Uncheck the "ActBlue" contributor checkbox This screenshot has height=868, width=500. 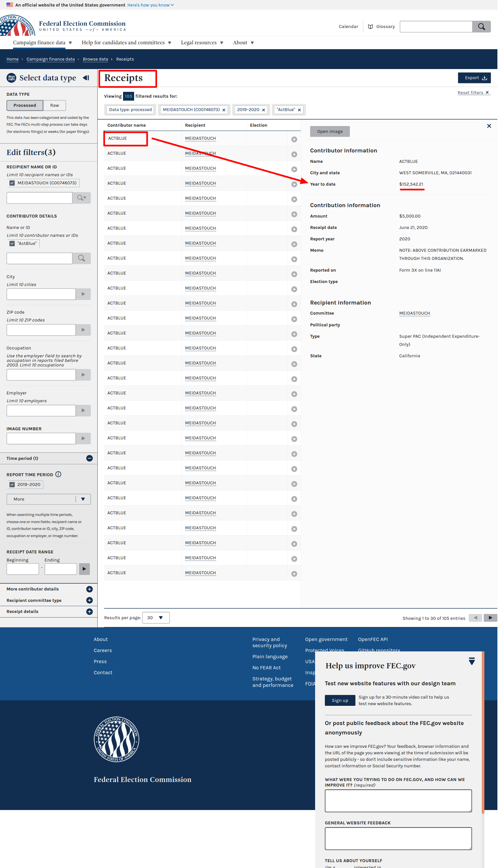[x=12, y=243]
